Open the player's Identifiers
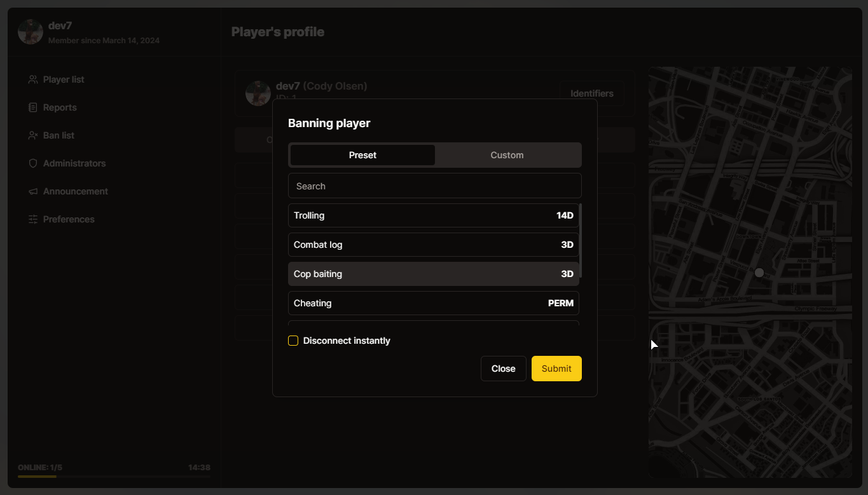The width and height of the screenshot is (868, 495). pyautogui.click(x=591, y=93)
